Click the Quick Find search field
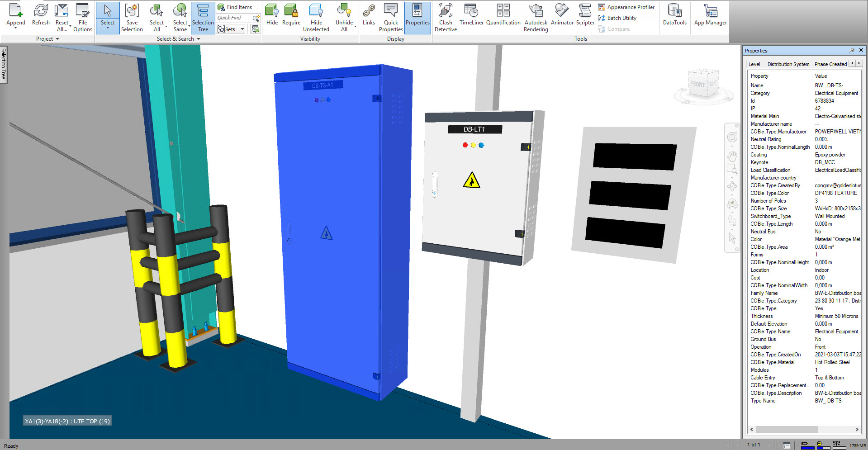 pos(233,18)
